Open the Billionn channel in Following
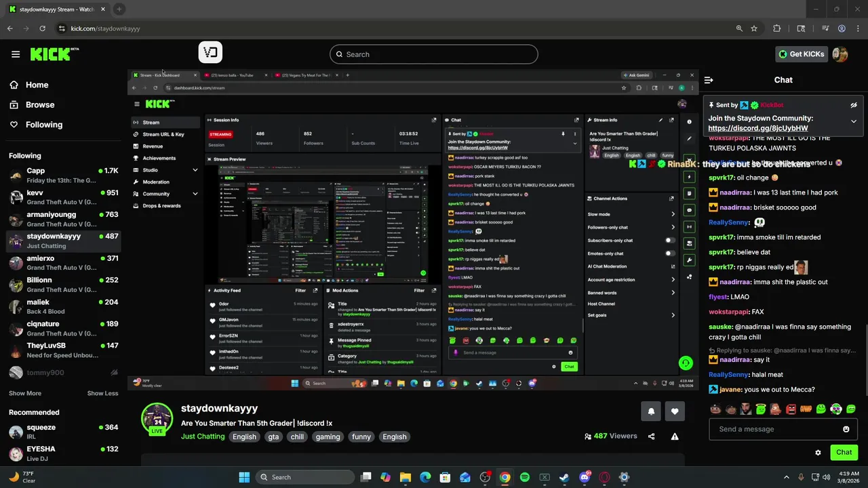 pos(64,285)
